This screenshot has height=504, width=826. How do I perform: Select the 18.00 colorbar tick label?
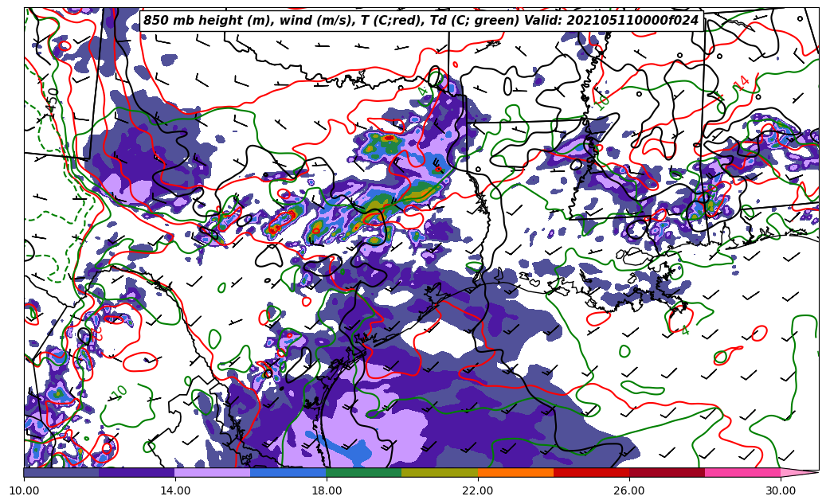click(x=327, y=490)
